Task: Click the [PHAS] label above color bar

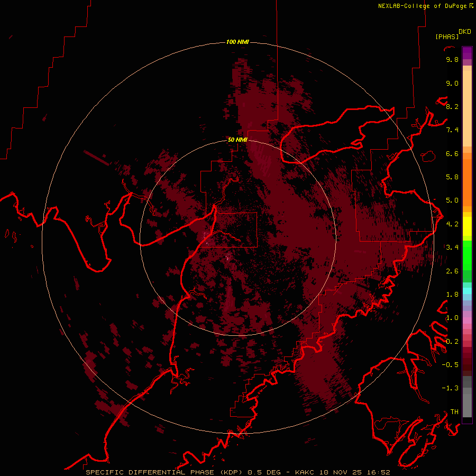Action: click(447, 36)
